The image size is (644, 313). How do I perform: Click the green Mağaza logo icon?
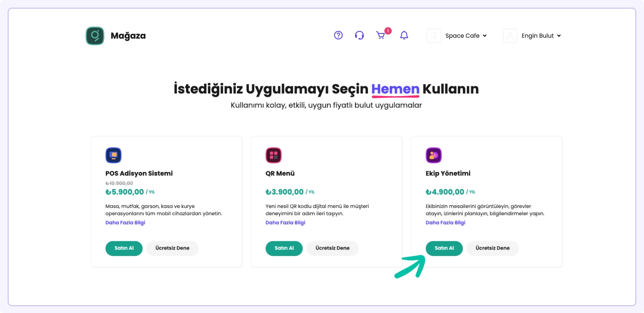tap(95, 36)
